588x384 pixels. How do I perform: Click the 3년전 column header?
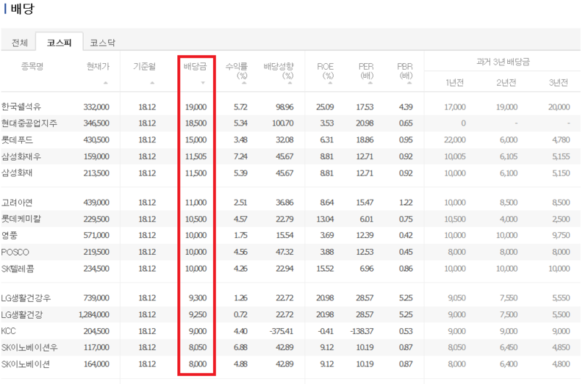tap(559, 82)
